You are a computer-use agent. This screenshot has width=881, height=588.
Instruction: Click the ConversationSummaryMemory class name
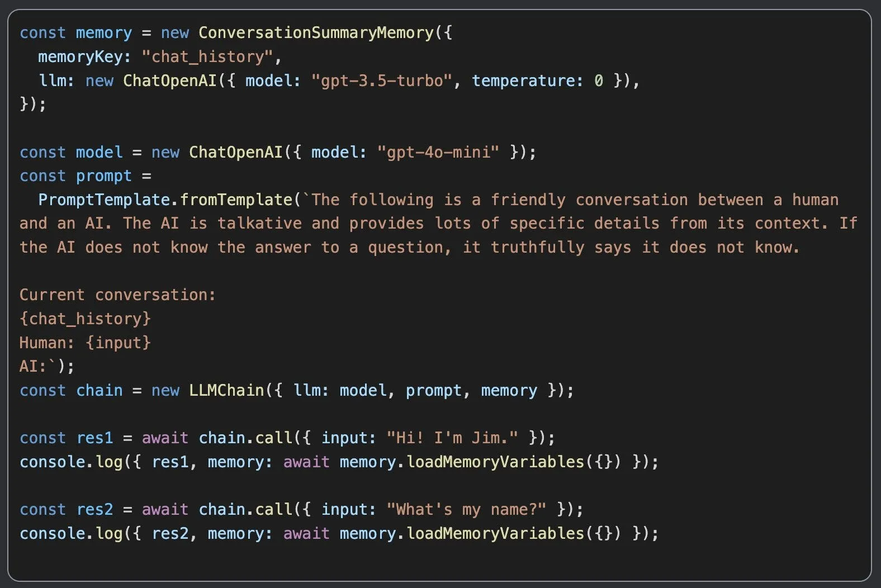point(316,33)
